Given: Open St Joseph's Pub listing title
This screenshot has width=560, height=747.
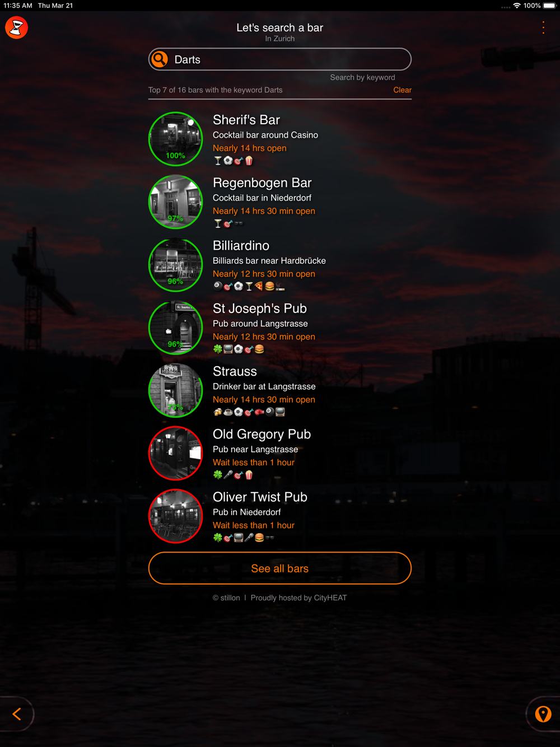Looking at the screenshot, I should (260, 309).
